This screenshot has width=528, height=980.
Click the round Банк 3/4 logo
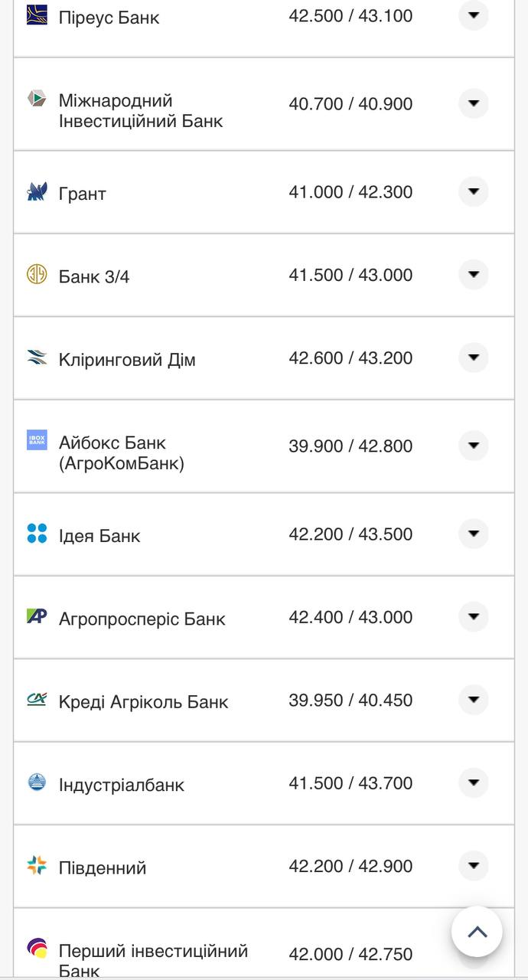coord(36,274)
